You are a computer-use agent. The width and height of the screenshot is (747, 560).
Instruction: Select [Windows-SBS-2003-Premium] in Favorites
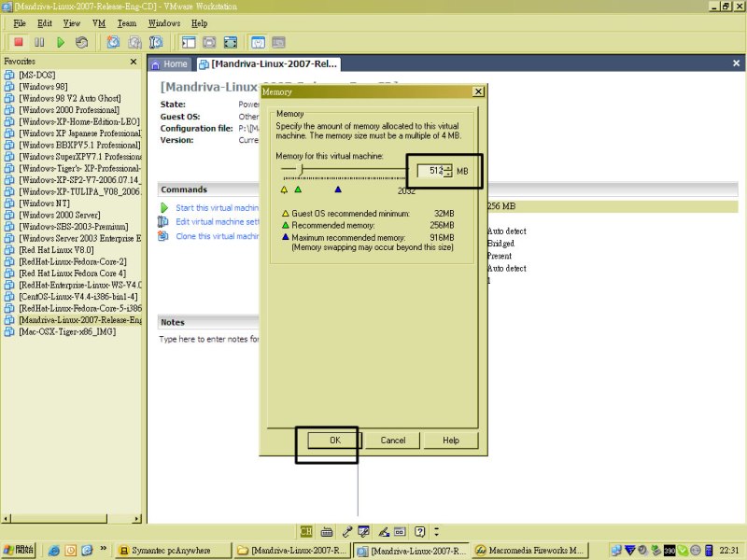click(74, 227)
